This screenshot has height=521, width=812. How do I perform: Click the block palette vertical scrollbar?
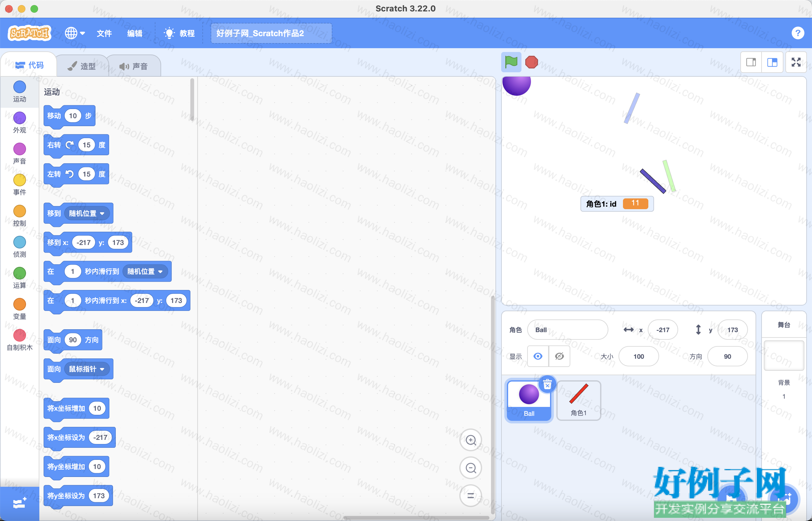(192, 99)
